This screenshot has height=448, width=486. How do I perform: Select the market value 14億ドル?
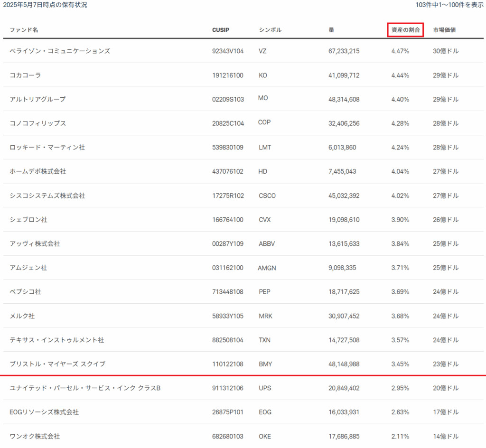[x=446, y=436]
